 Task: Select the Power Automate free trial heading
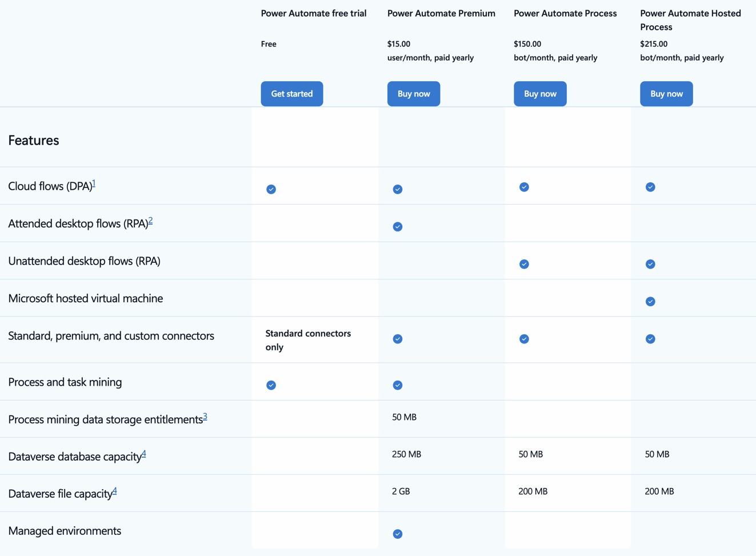314,13
